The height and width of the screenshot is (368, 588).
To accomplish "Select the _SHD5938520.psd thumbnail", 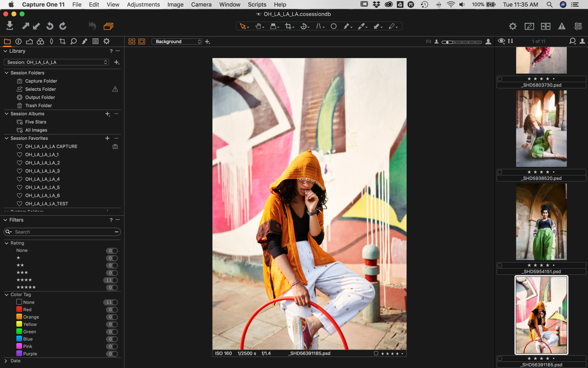I will tap(541, 129).
